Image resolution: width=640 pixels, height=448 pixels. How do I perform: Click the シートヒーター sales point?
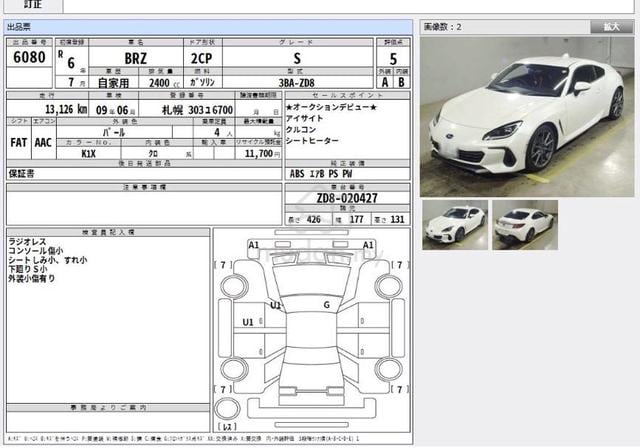click(312, 140)
